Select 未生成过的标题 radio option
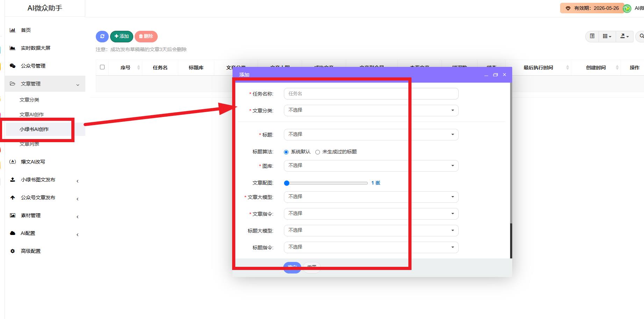 (317, 152)
